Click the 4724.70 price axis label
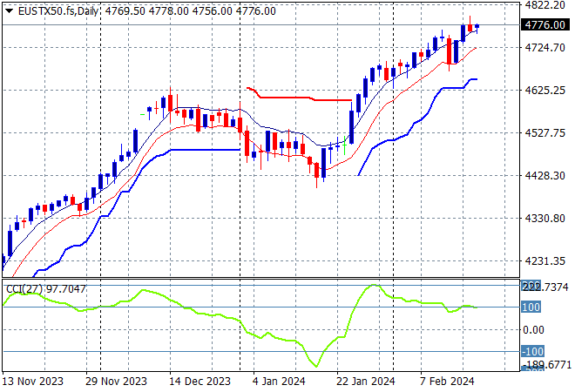This screenshot has height=392, width=575. coord(545,47)
